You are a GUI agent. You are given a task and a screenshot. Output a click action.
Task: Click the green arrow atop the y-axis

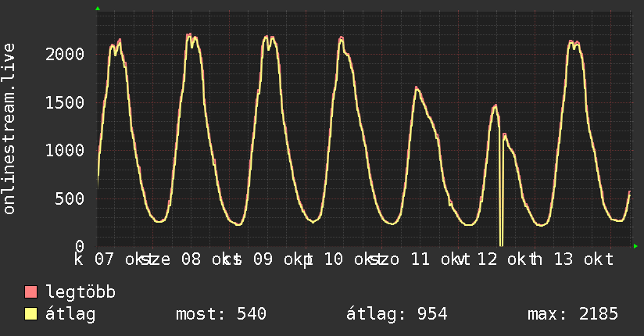tap(98, 9)
